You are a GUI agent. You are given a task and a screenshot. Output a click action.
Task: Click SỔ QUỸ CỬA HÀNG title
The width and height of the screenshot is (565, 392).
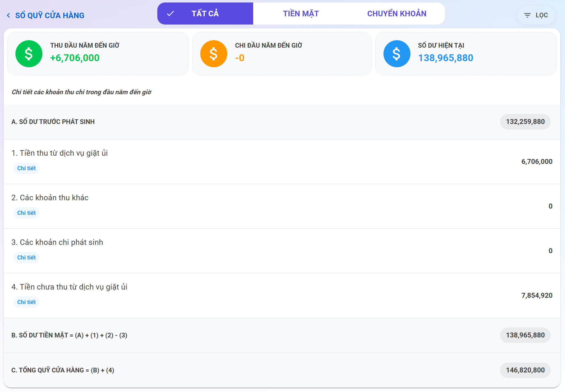[50, 15]
